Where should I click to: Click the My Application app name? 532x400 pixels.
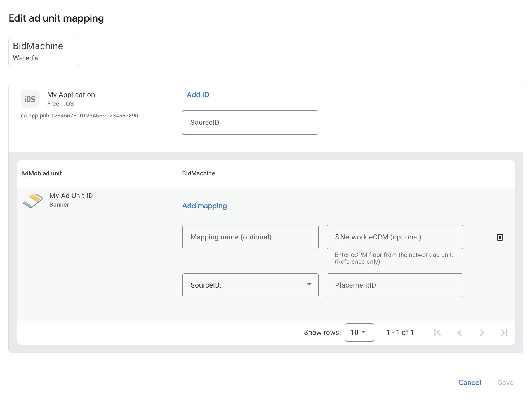[x=71, y=95]
